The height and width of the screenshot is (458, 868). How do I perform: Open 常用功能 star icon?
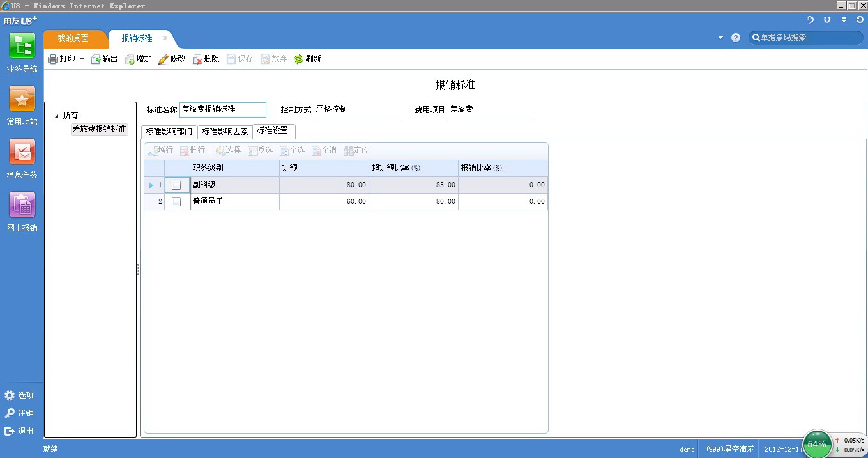coord(22,100)
